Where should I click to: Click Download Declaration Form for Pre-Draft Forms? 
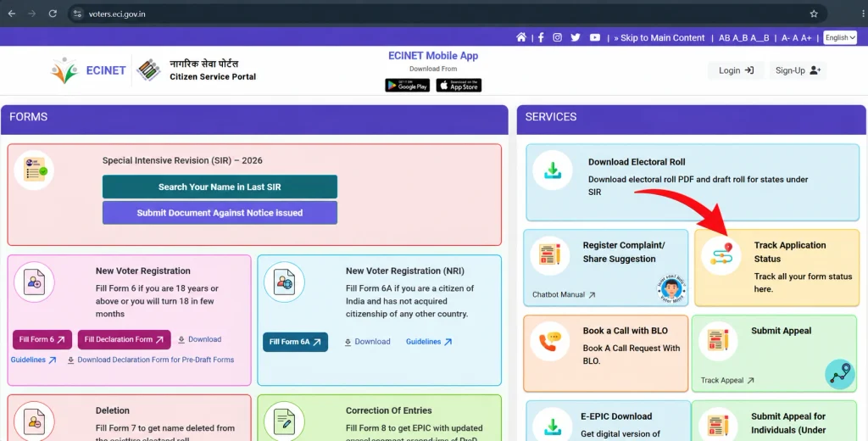pos(151,360)
